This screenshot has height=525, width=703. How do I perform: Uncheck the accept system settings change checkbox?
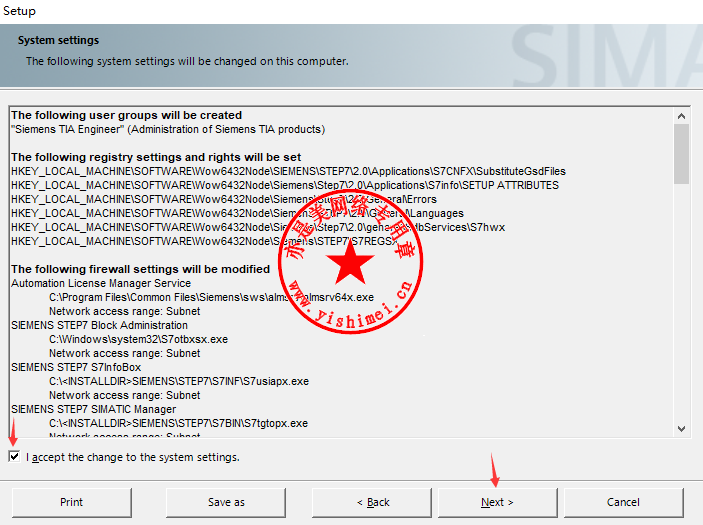pos(14,456)
